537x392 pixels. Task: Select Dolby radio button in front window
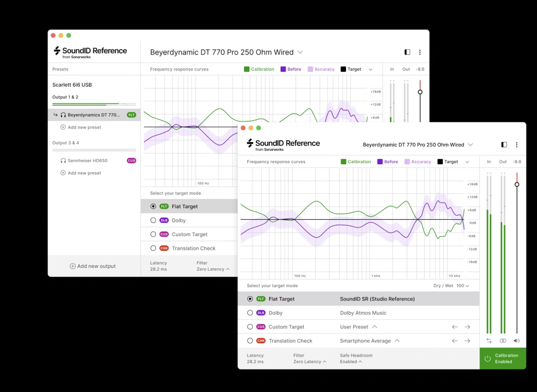click(250, 313)
